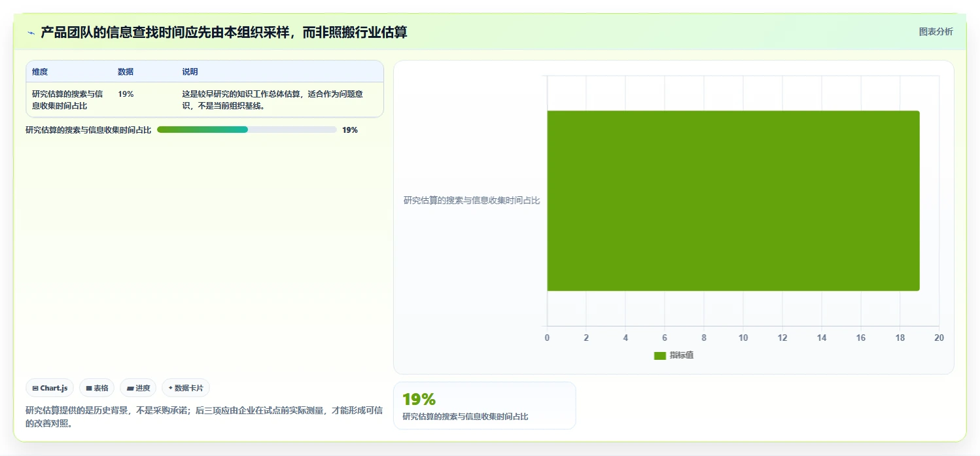Screen dimensions: 980x456
Task: Click the green legend color swatch
Action: point(660,355)
